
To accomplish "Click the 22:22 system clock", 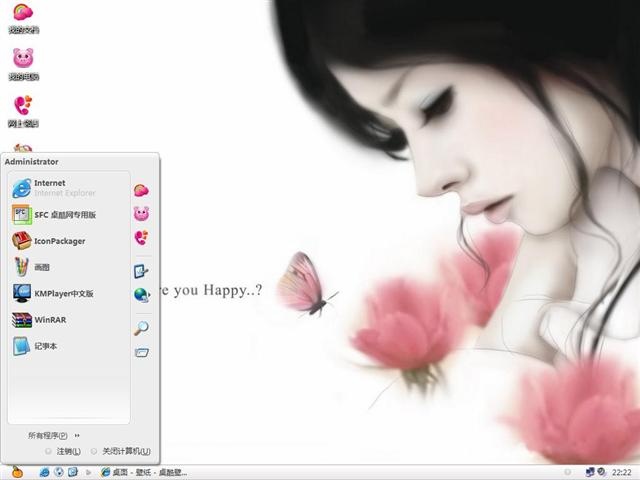I will (x=622, y=472).
